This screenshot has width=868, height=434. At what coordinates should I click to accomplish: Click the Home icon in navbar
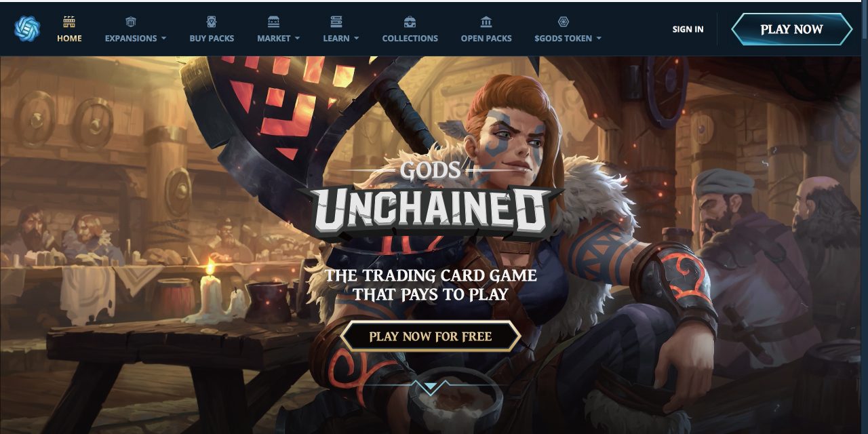pyautogui.click(x=69, y=21)
